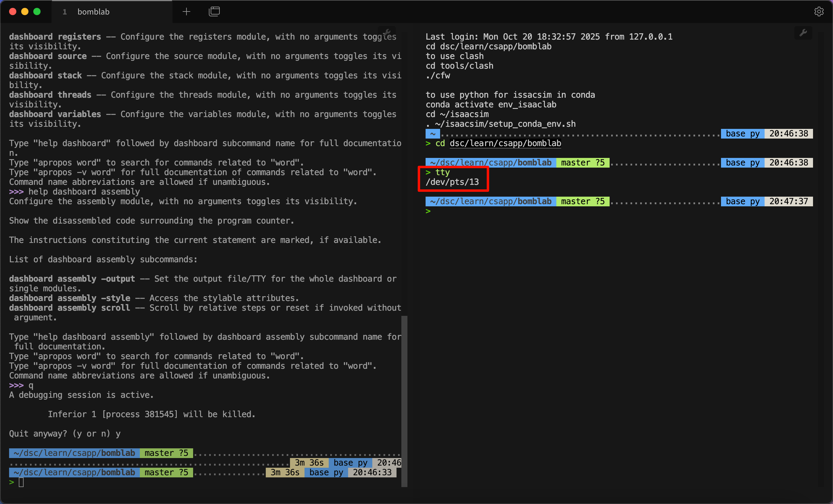Click the left pane's wrench icon
Viewport: 833px width, 504px height.
click(387, 32)
